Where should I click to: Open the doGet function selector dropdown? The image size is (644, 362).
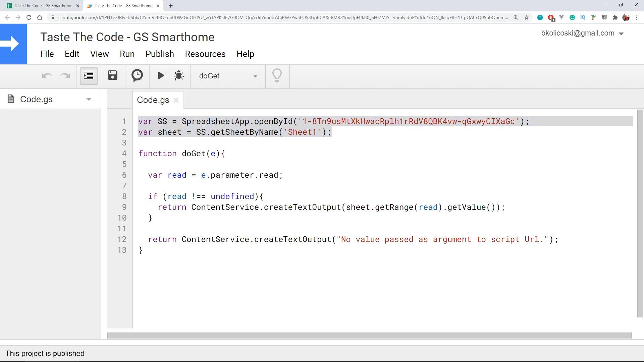(228, 76)
